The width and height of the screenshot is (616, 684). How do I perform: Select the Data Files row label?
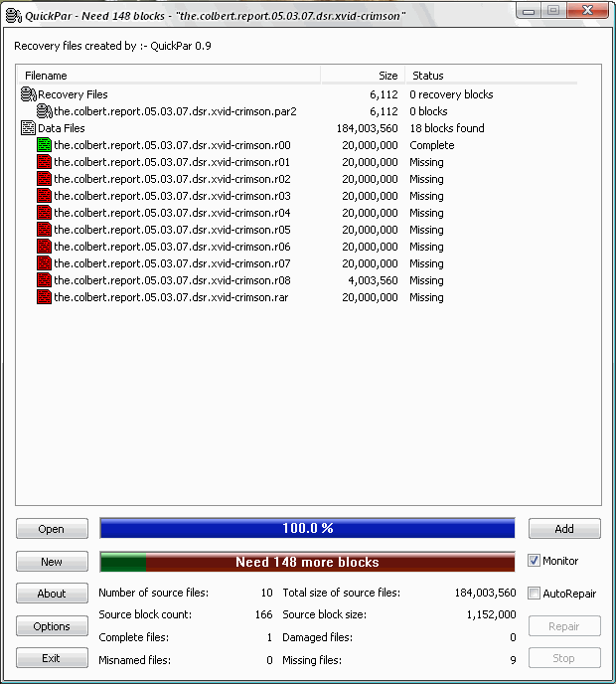click(x=61, y=128)
